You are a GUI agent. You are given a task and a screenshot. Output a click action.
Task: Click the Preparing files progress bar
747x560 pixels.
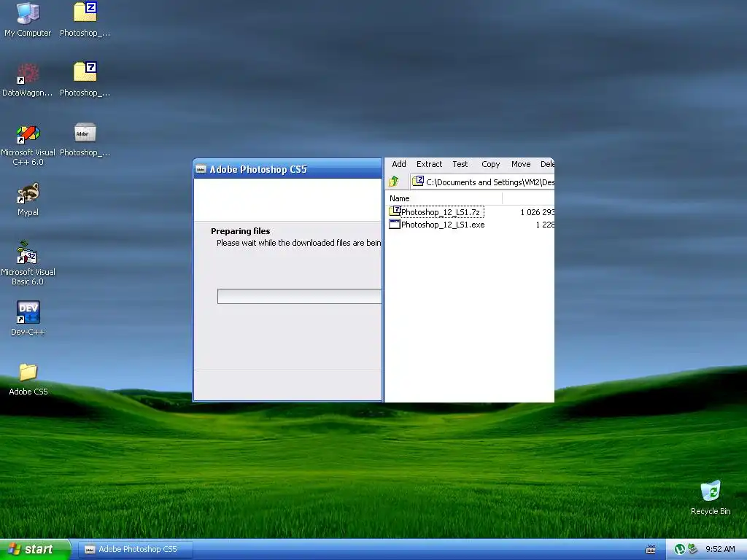pos(299,296)
